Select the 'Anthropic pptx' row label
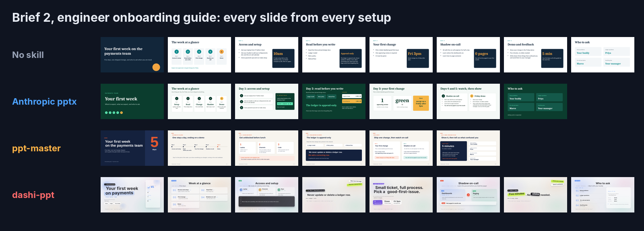The width and height of the screenshot is (644, 231). click(44, 101)
